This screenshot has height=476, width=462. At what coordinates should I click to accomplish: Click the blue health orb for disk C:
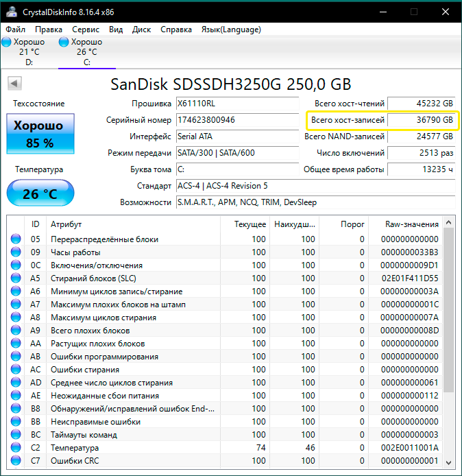click(64, 42)
